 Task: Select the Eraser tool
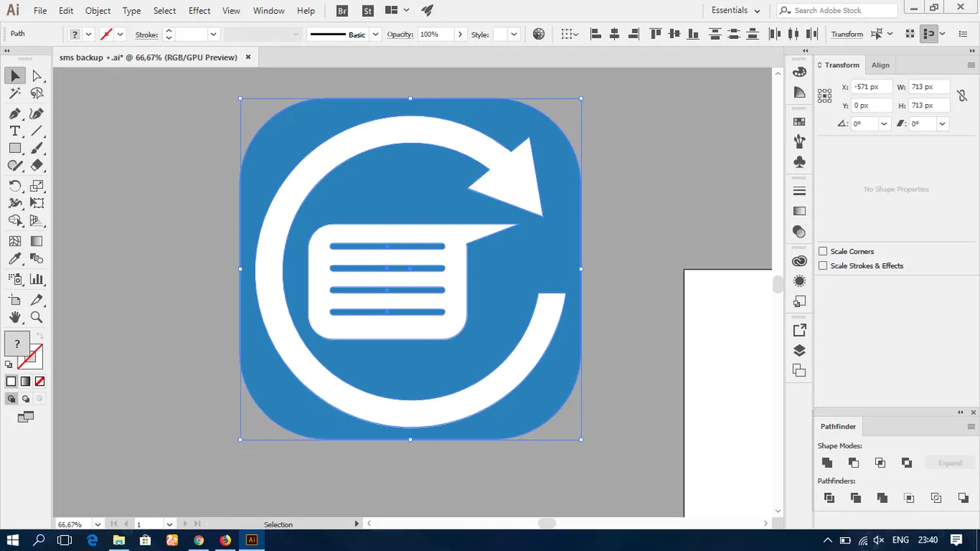(x=37, y=165)
